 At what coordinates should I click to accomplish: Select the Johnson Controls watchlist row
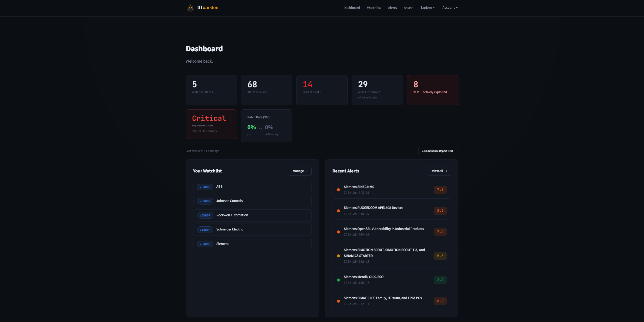[x=252, y=201]
